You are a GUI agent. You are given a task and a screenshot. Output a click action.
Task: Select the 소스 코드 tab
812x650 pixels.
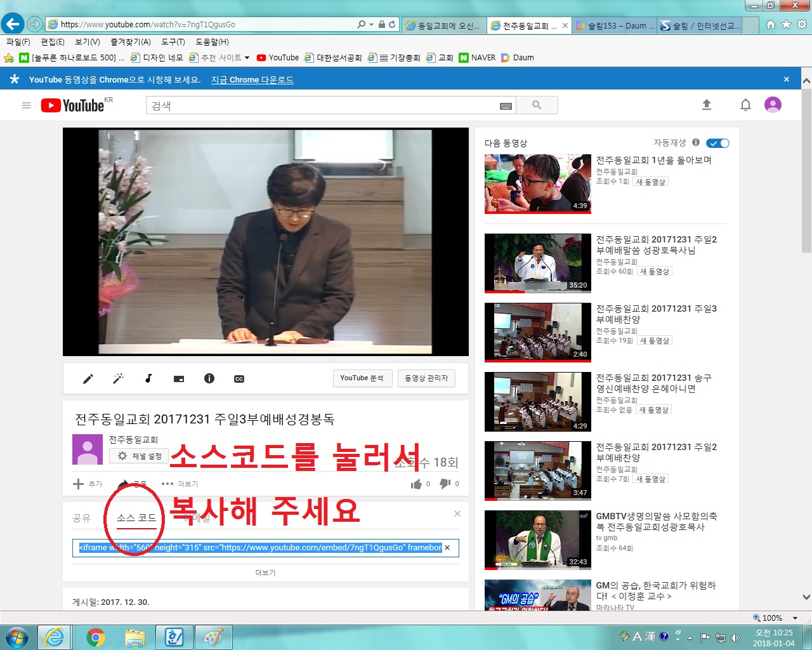coord(136,518)
